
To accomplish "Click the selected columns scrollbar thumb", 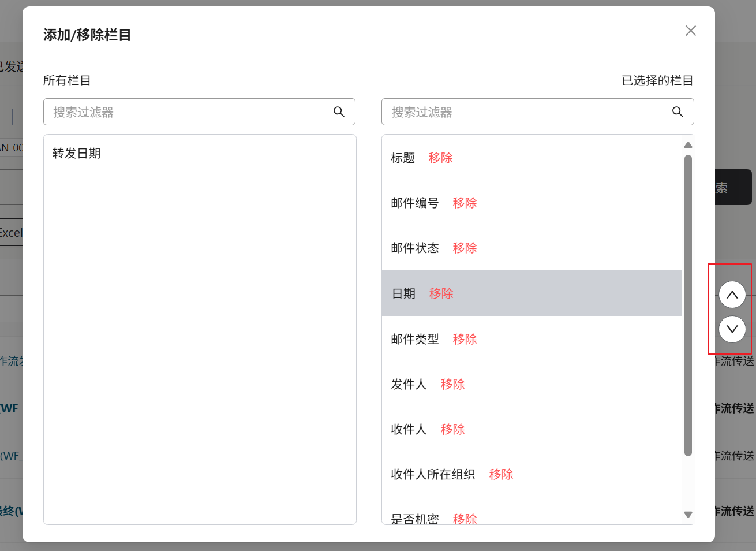I will click(x=688, y=305).
